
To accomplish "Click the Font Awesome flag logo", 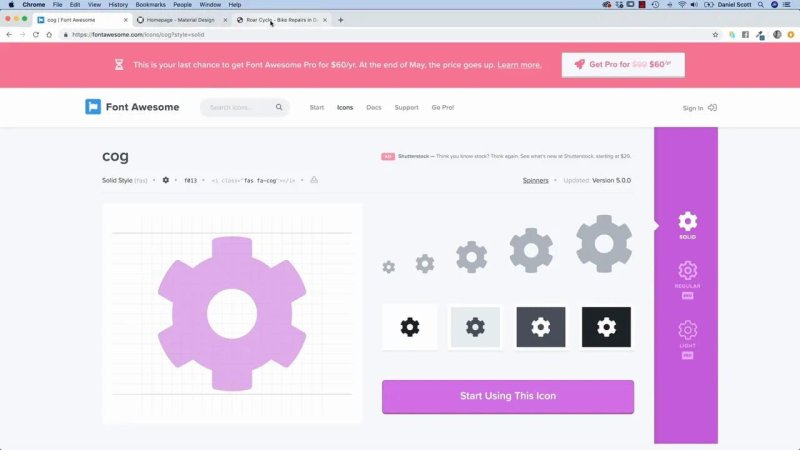I will [93, 107].
